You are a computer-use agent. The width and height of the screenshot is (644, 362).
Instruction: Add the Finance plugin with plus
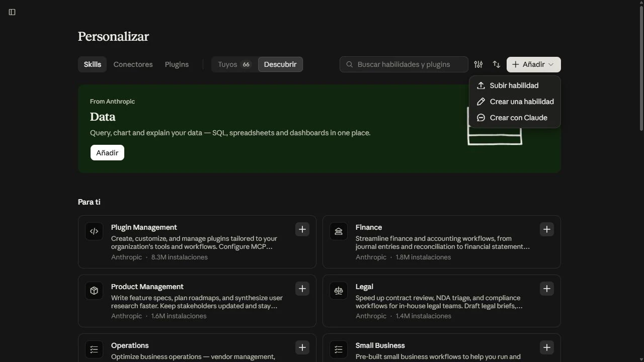[546, 229]
